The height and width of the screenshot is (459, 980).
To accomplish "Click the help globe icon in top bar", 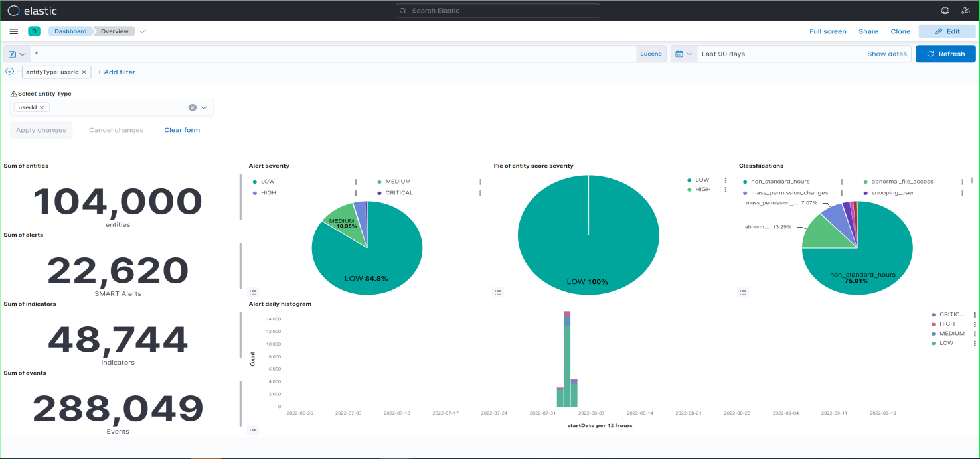I will [x=944, y=10].
